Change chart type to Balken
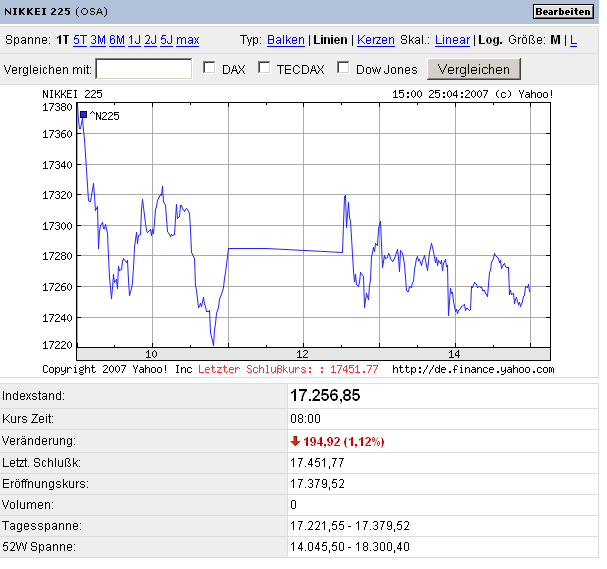Viewport: 607px width, 569px height. 286,40
